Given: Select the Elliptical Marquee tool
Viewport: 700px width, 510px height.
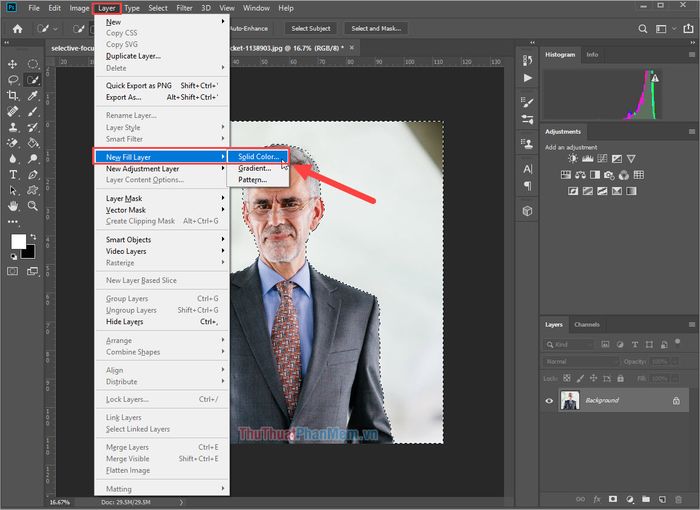Looking at the screenshot, I should (33, 64).
